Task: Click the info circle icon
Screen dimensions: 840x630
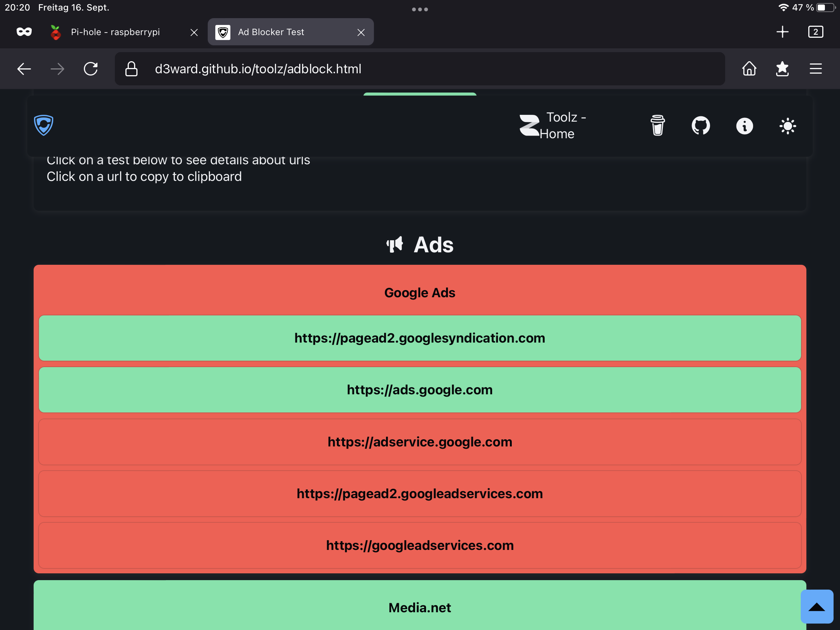Action: pyautogui.click(x=744, y=126)
